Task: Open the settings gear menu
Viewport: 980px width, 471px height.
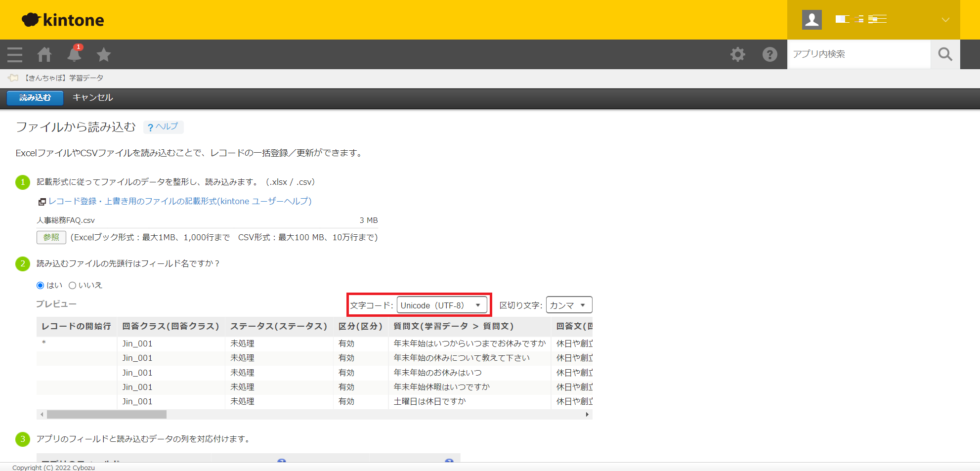Action: tap(737, 54)
